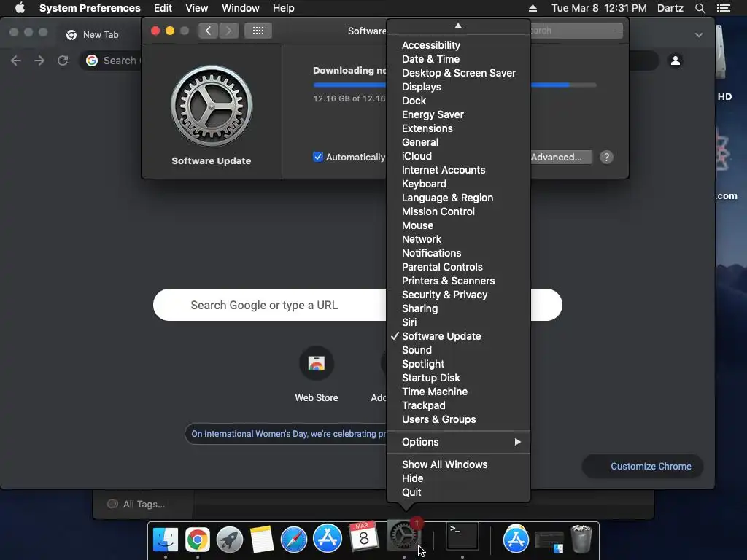Viewport: 747px width, 560px height.
Task: Click System Preferences gear in Dock
Action: pos(404,535)
